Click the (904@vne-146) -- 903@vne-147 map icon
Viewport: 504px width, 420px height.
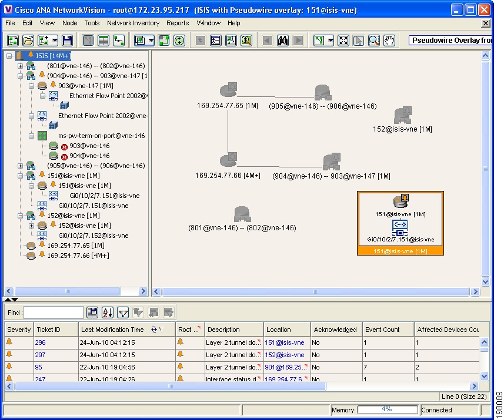pos(332,161)
